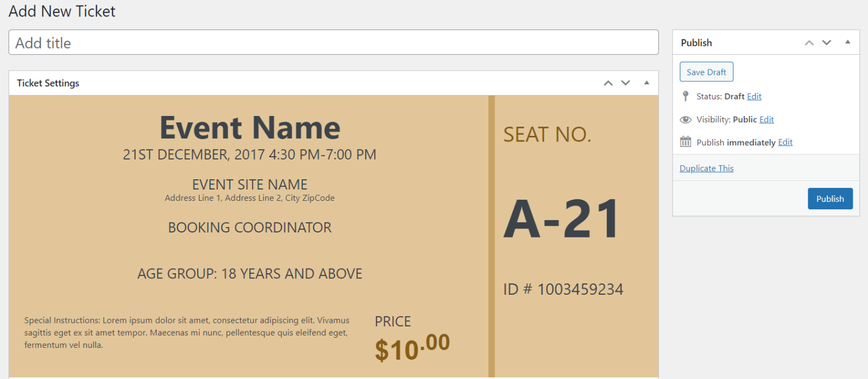Click the pin icon beside Status Draft
Screen dimensions: 868x379
coord(685,96)
